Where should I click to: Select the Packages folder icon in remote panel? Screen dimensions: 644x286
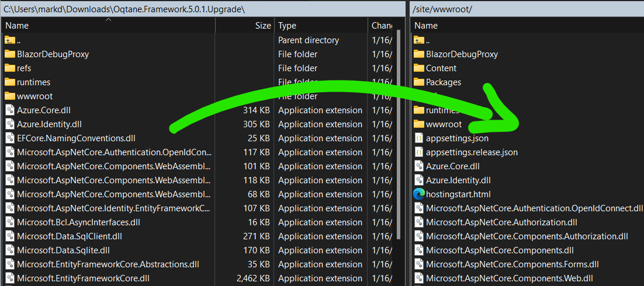418,82
